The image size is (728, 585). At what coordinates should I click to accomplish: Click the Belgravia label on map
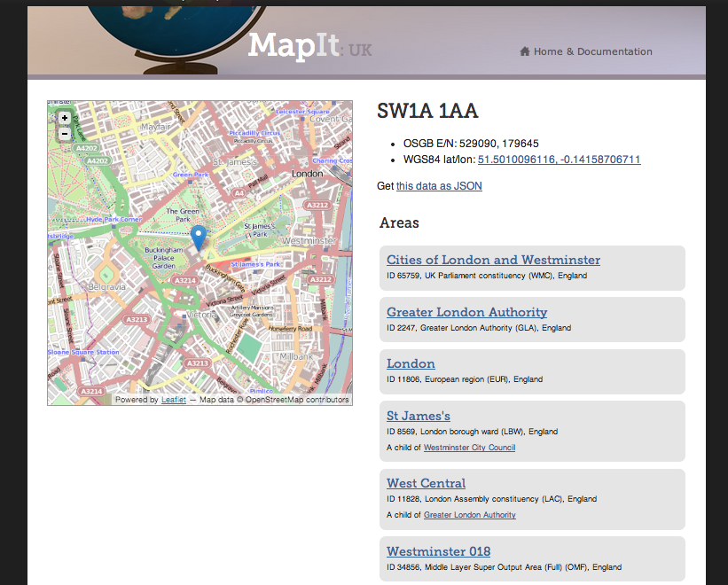pos(106,287)
